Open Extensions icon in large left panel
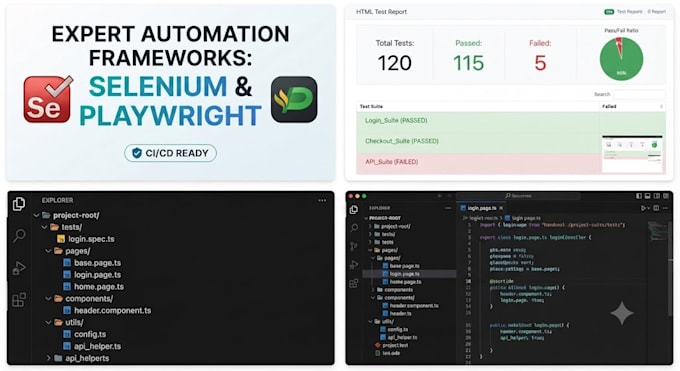The width and height of the screenshot is (680, 371). 19,299
